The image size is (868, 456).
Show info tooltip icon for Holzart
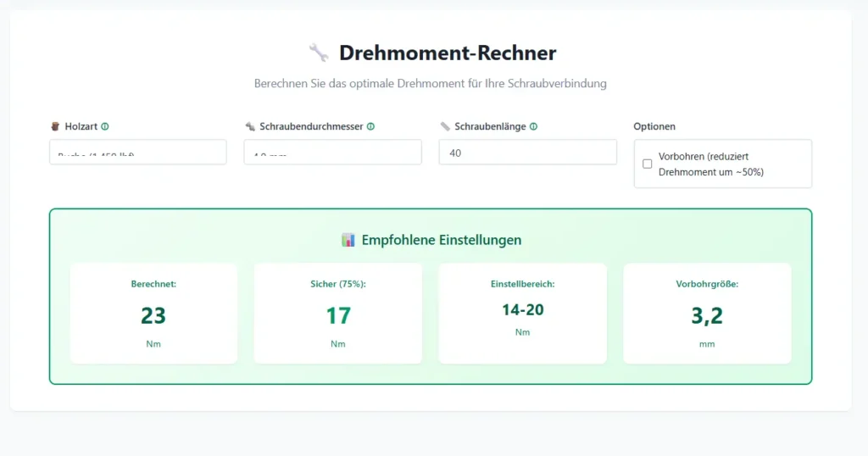[104, 126]
